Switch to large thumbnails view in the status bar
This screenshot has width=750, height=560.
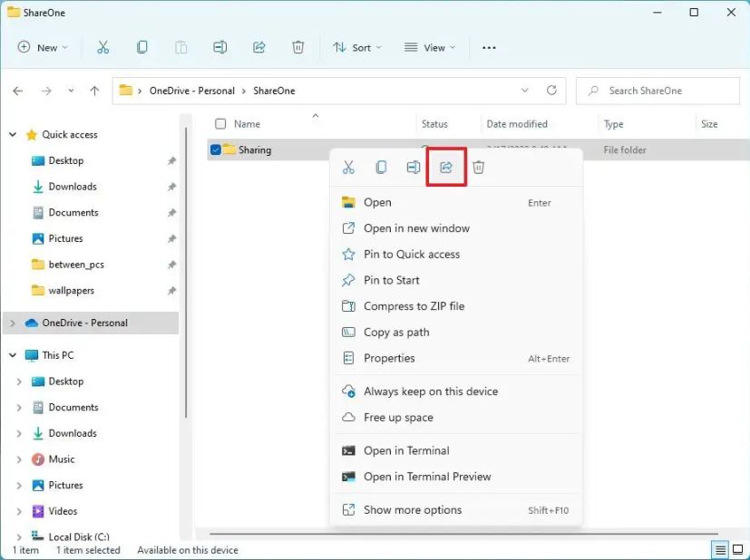click(x=738, y=550)
